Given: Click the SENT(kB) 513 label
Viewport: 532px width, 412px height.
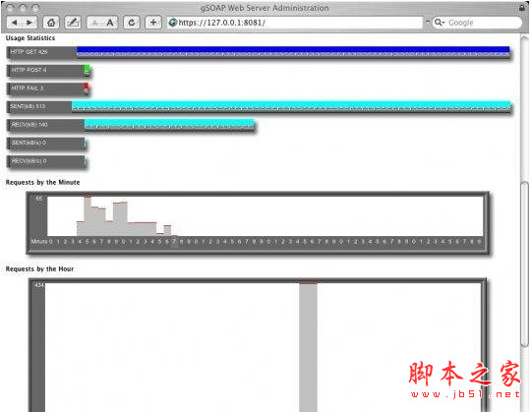Looking at the screenshot, I should click(x=28, y=106).
